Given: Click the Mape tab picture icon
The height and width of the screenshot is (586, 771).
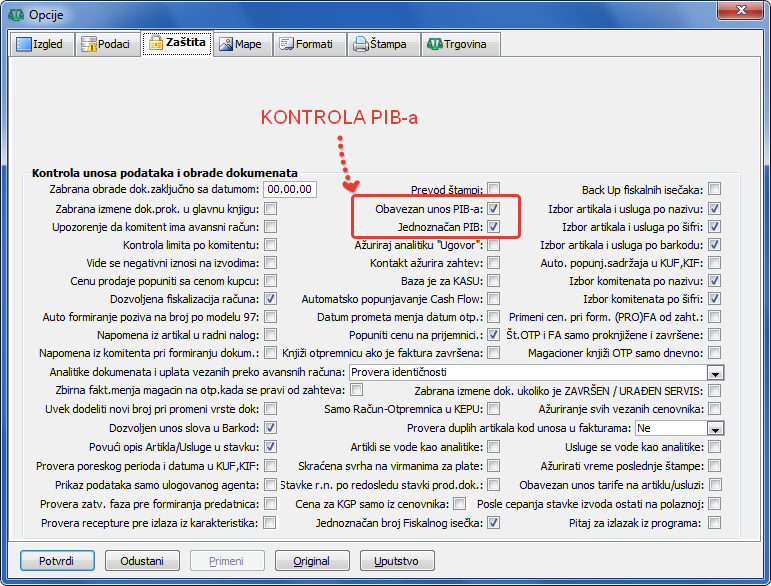Looking at the screenshot, I should coord(226,44).
